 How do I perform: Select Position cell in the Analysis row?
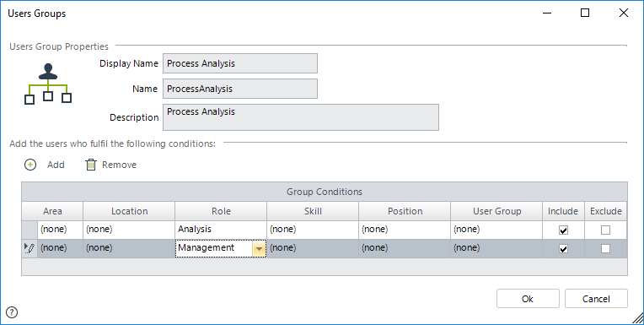coord(405,230)
